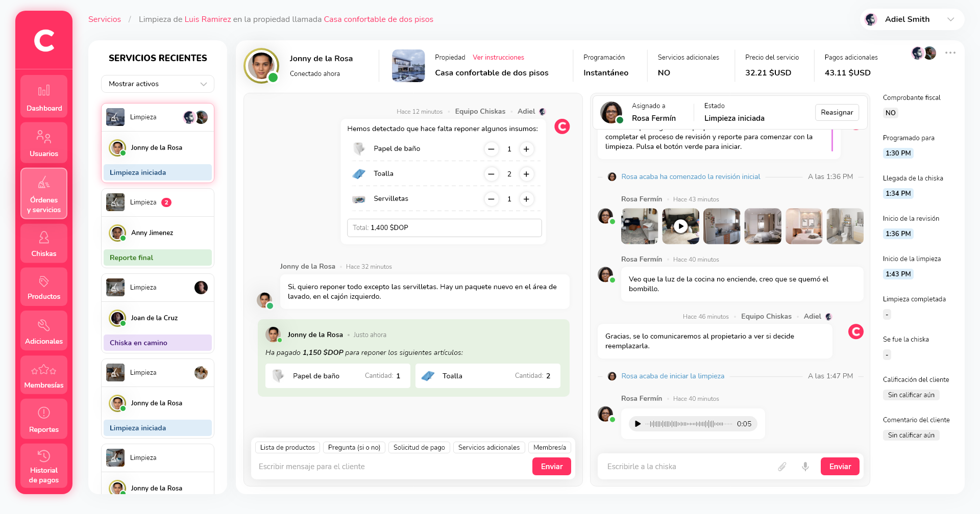Open the three-dots options menu
Screen dimensions: 980x514
coord(950,53)
